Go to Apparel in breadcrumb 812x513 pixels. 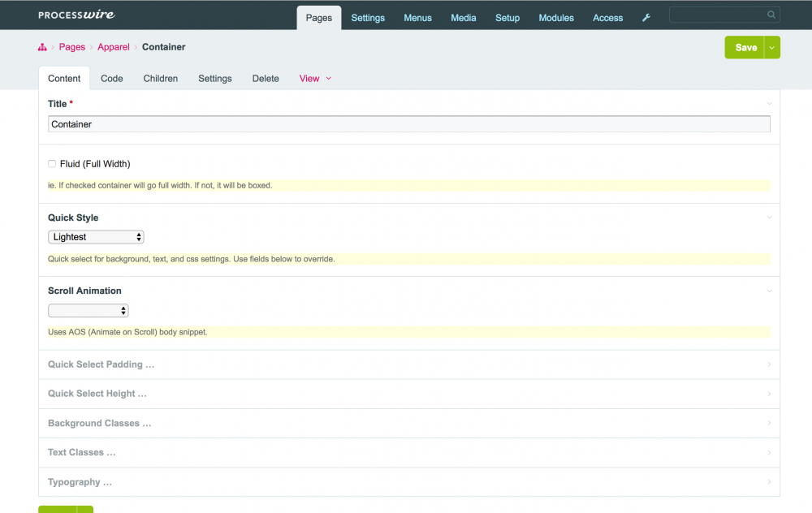(114, 47)
